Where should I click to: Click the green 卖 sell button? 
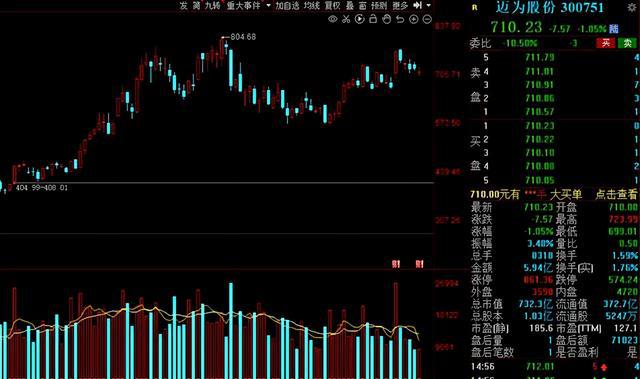click(627, 43)
